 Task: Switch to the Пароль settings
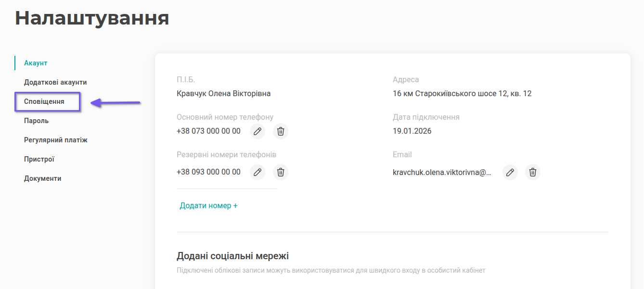tap(36, 121)
